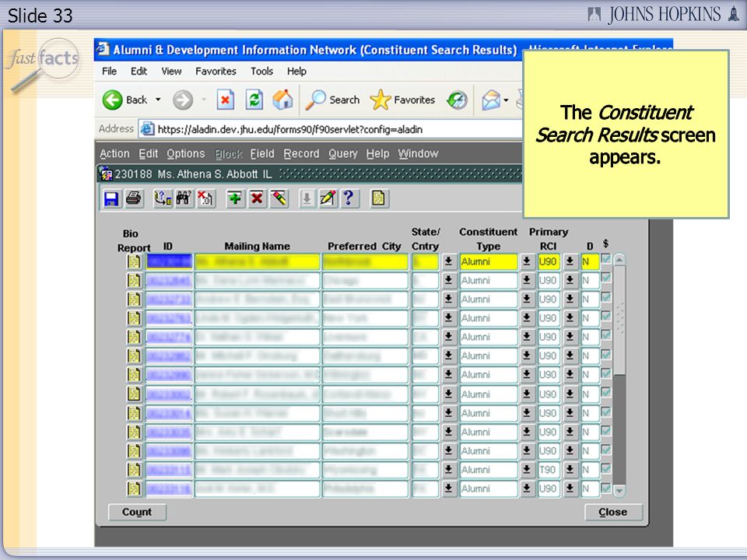This screenshot has height=560, width=747.
Task: Open the Primary RCI list arrow in the first row
Action: coord(570,261)
